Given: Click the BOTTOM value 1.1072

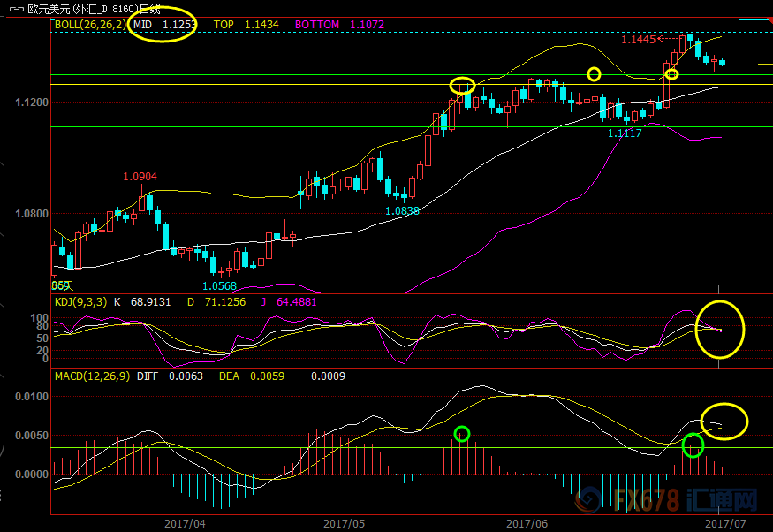Looking at the screenshot, I should click(367, 25).
